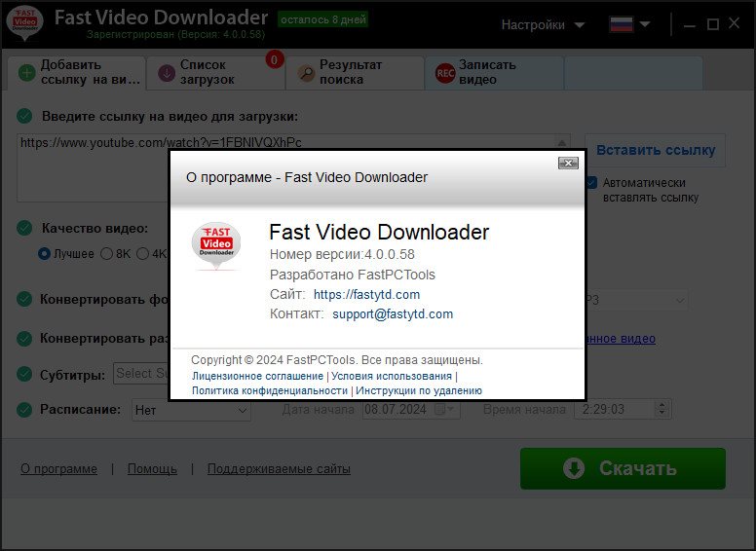Select the 4K quality radio button
Viewport: 756px width, 551px height.
tap(142, 254)
